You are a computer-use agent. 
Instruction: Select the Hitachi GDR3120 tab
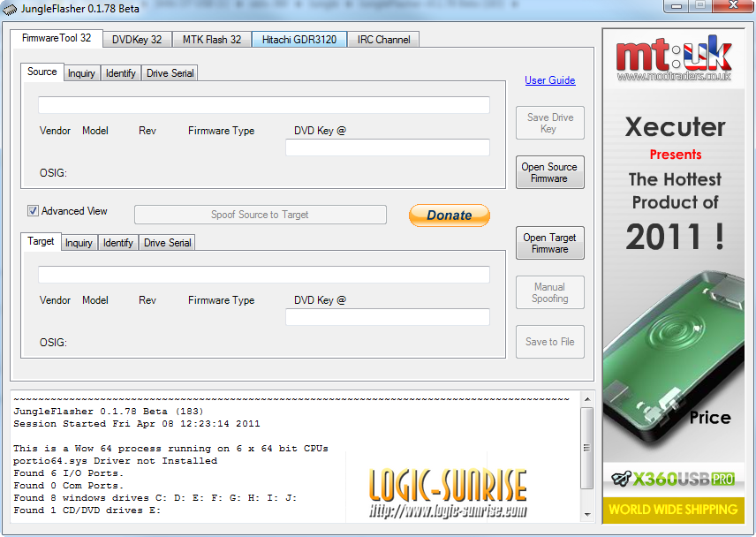point(299,40)
